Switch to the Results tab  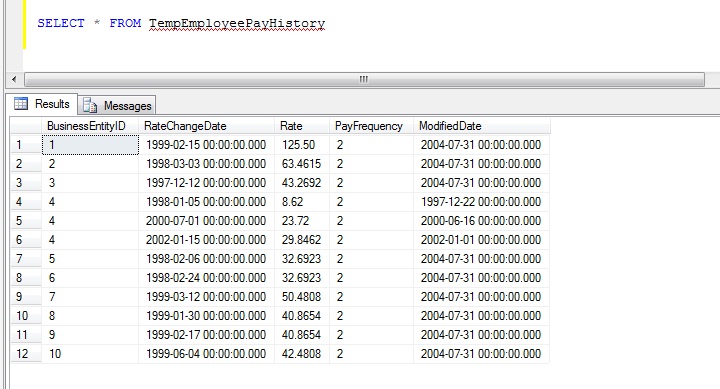click(42, 104)
